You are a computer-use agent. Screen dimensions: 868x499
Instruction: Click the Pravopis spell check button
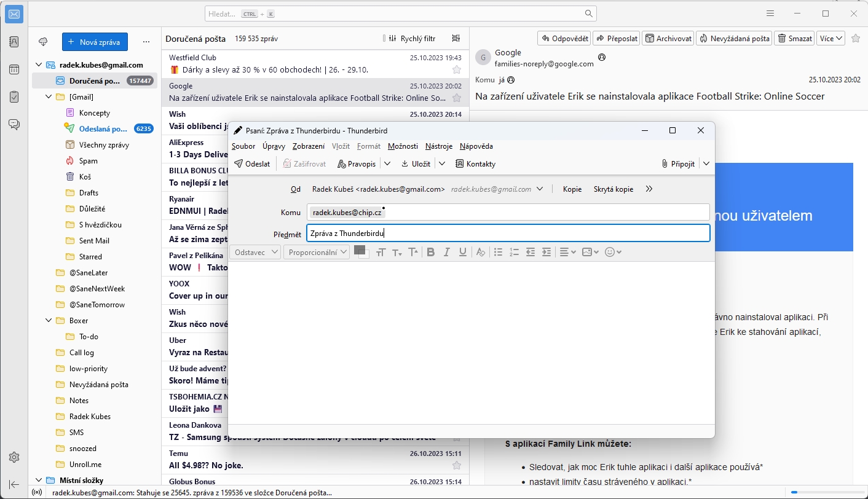point(357,163)
